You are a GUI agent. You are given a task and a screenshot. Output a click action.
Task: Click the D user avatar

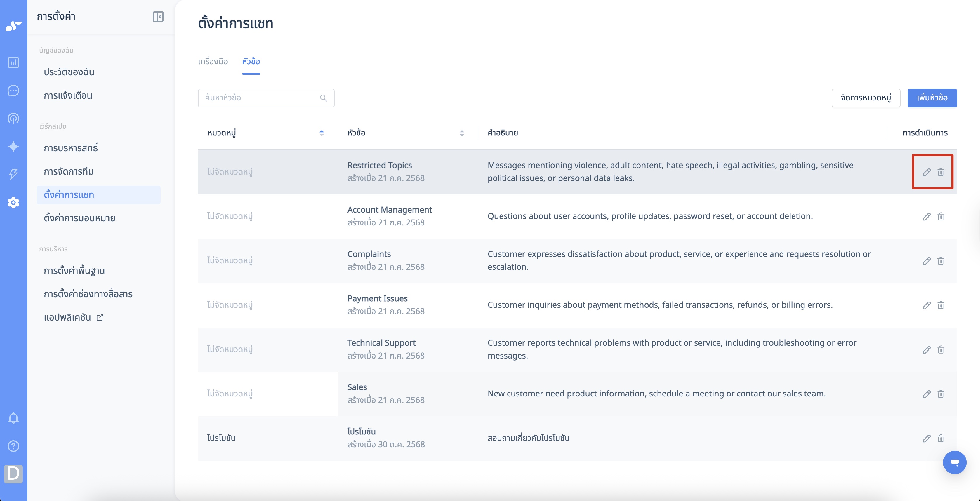pyautogui.click(x=13, y=474)
